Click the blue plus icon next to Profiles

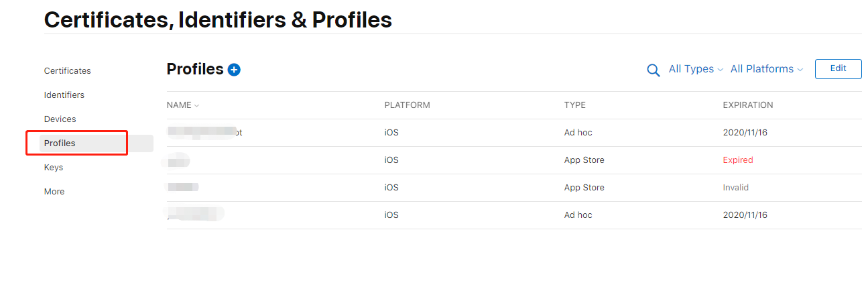click(234, 70)
